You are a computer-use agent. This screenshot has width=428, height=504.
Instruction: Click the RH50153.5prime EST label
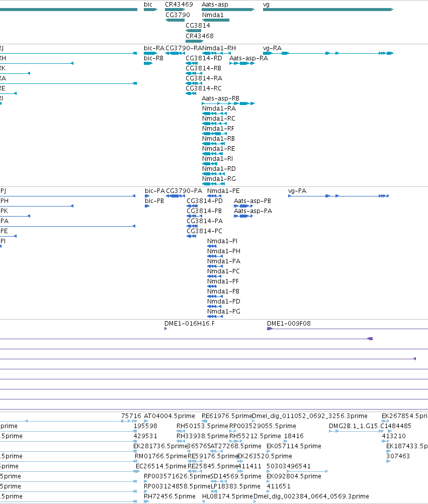[202, 426]
